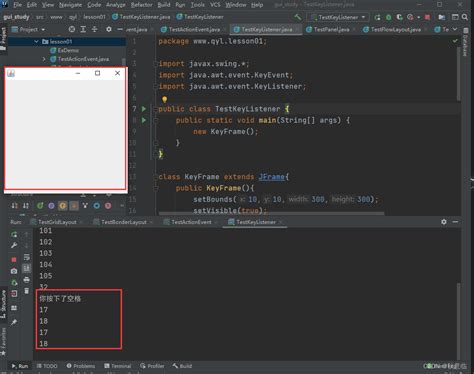Click the editor horizontal scrollbar
The image size is (474, 374).
click(x=271, y=213)
